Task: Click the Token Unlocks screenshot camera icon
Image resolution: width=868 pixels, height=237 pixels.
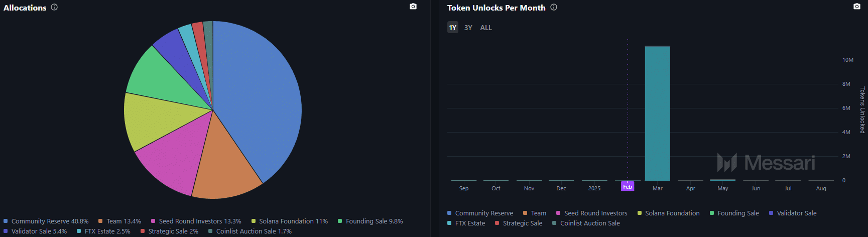Action: [x=856, y=7]
